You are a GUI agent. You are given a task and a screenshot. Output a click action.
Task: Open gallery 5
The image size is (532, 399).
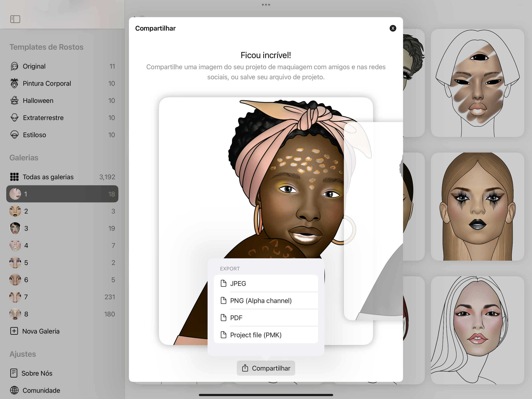coord(62,263)
